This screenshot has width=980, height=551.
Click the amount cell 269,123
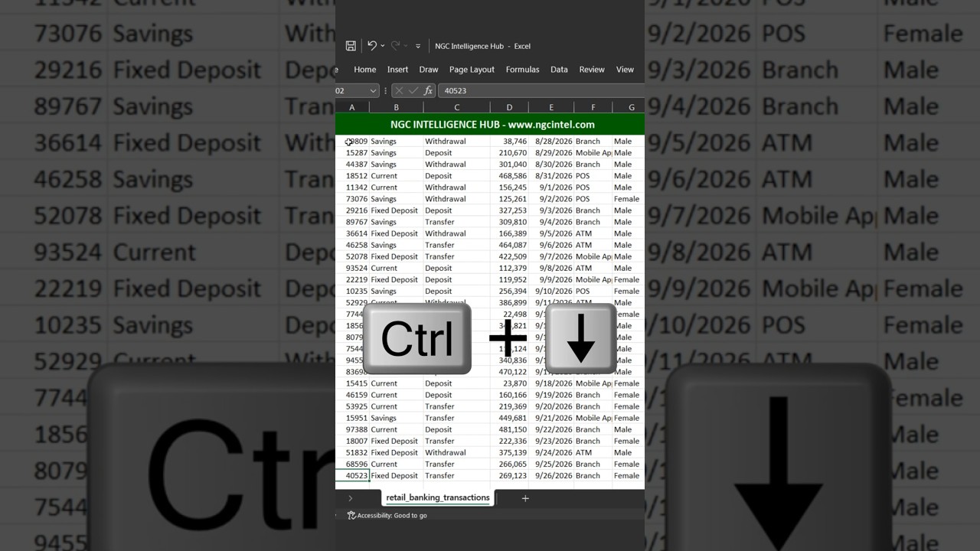click(509, 475)
